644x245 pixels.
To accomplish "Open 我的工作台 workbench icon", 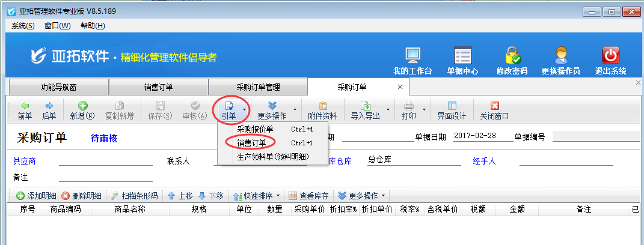I will 412,60.
